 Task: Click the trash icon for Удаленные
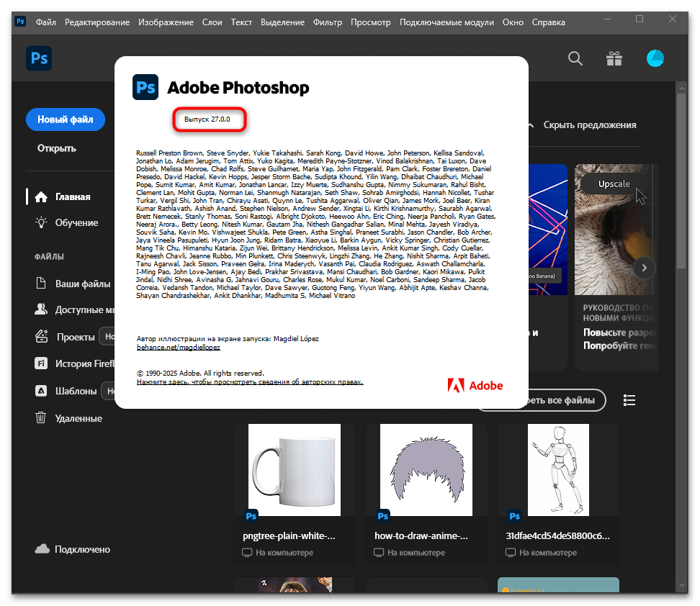coord(40,417)
